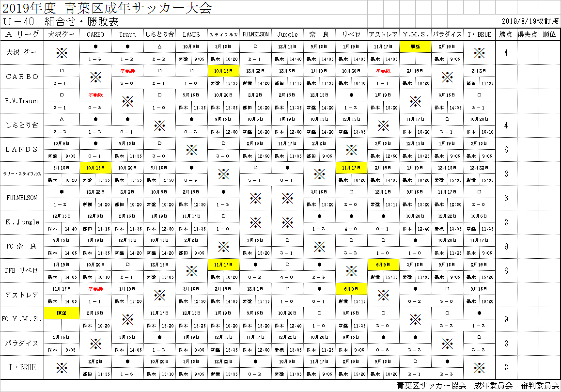
Task: Select the 2019/8/19改訂版 revision date cell
Action: [530, 22]
